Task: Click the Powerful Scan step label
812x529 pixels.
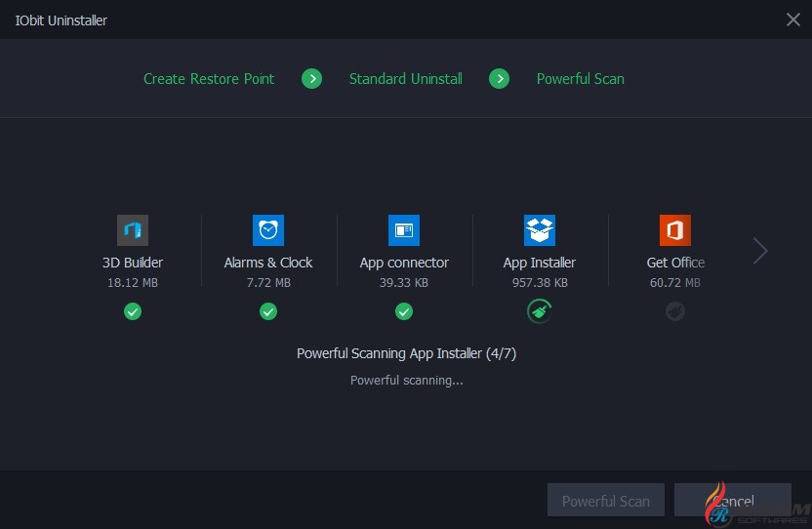Action: [581, 79]
